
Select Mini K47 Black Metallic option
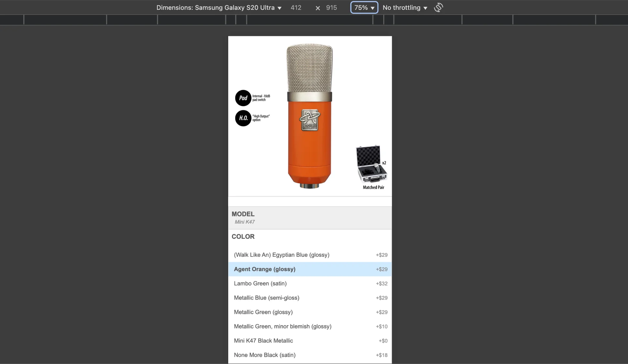[x=310, y=341]
